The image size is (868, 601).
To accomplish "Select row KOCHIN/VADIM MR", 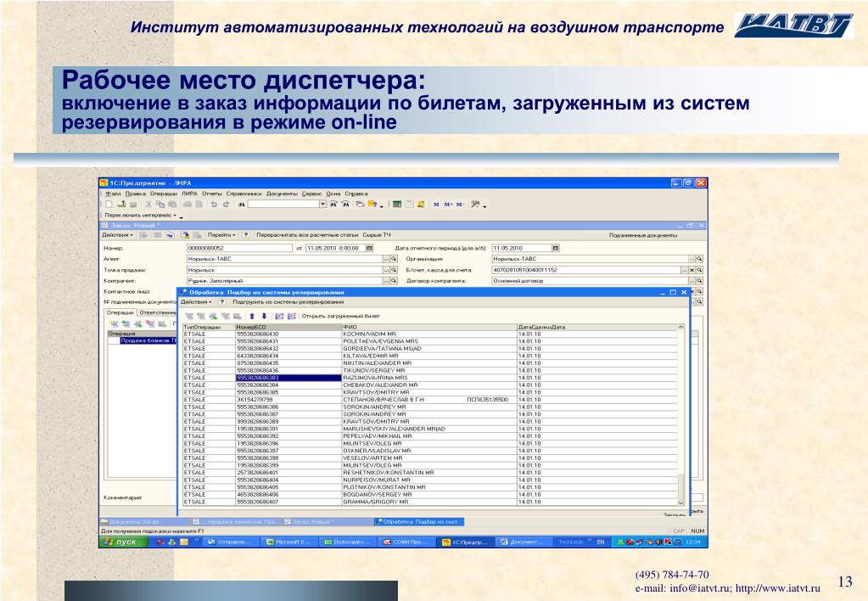I will point(429,334).
